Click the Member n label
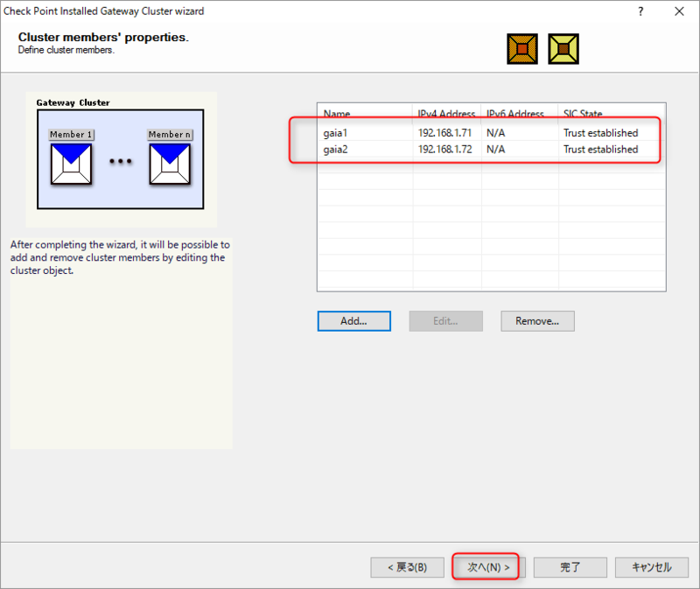The width and height of the screenshot is (700, 589). click(x=170, y=135)
